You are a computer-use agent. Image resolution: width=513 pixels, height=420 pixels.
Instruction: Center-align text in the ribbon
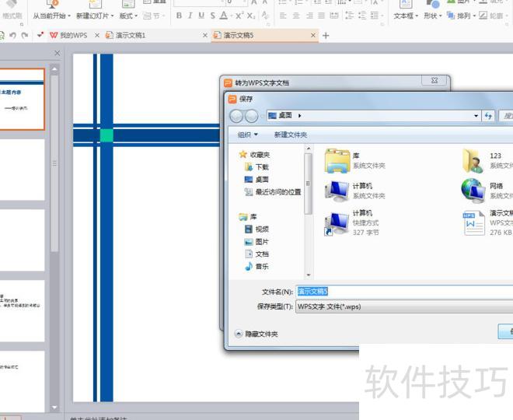pos(296,16)
